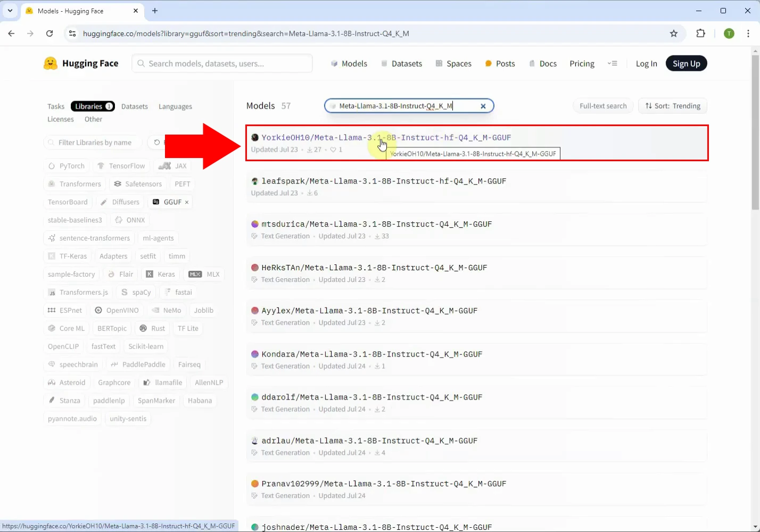Click the Sign Up button
Viewport: 760px width, 532px height.
click(x=687, y=63)
